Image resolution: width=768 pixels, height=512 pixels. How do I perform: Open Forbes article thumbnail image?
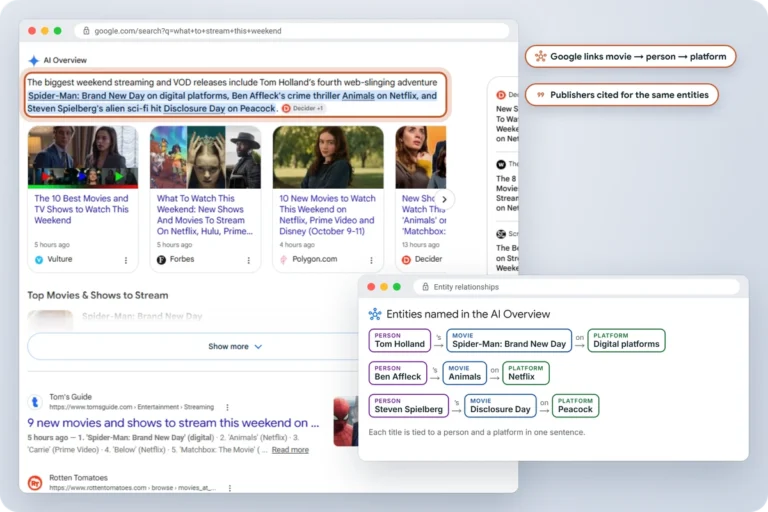click(x=205, y=157)
